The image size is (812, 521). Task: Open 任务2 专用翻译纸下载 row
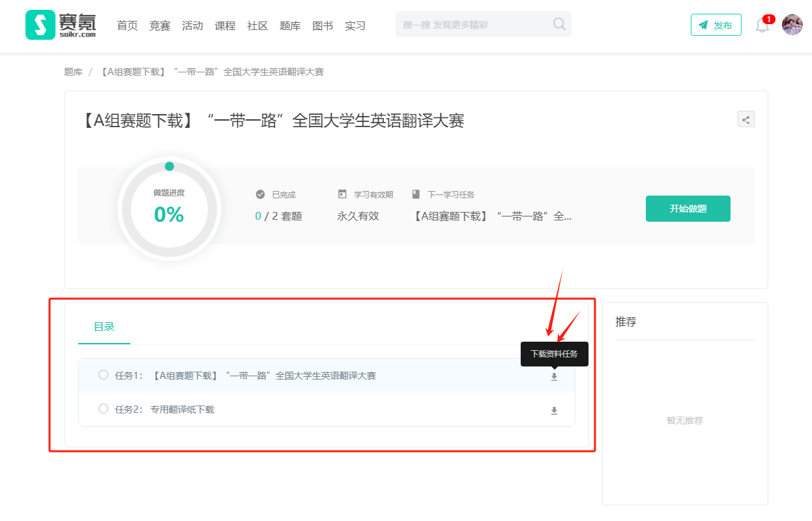coord(182,409)
